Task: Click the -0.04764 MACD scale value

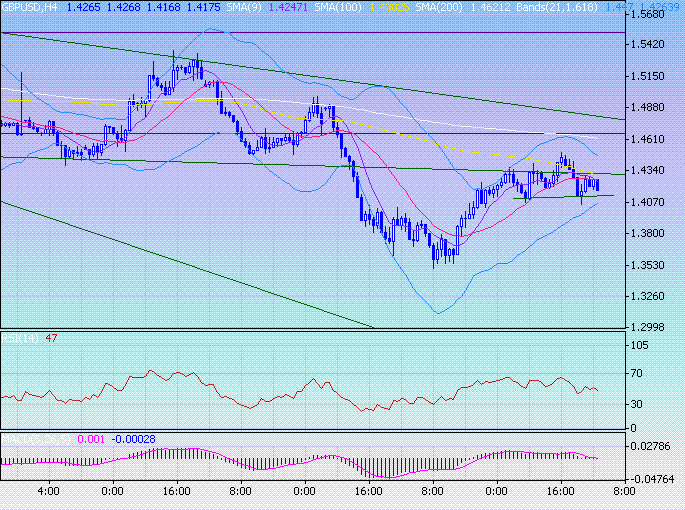Action: click(x=654, y=478)
